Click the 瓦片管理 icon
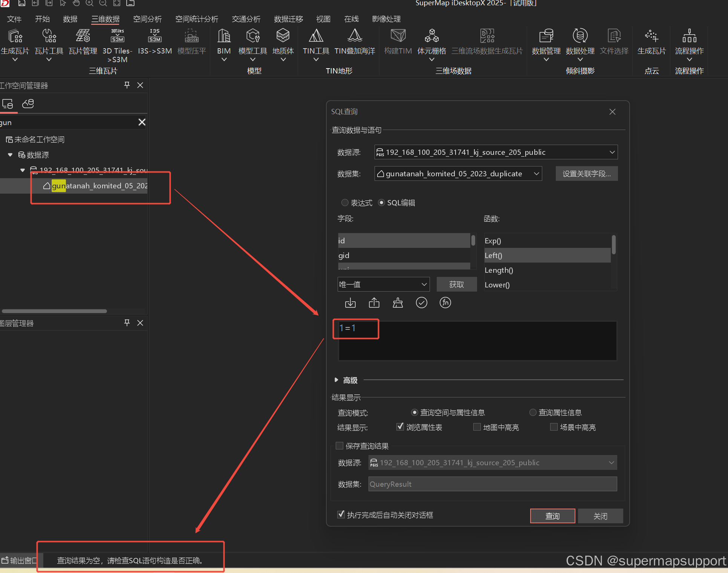The width and height of the screenshot is (728, 573). (x=83, y=36)
